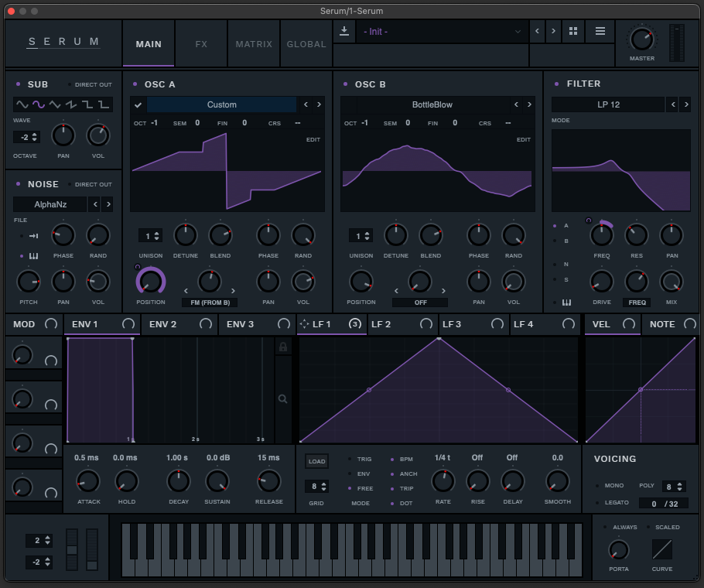Open the preset browser grid icon
This screenshot has width=704, height=588.
point(573,31)
